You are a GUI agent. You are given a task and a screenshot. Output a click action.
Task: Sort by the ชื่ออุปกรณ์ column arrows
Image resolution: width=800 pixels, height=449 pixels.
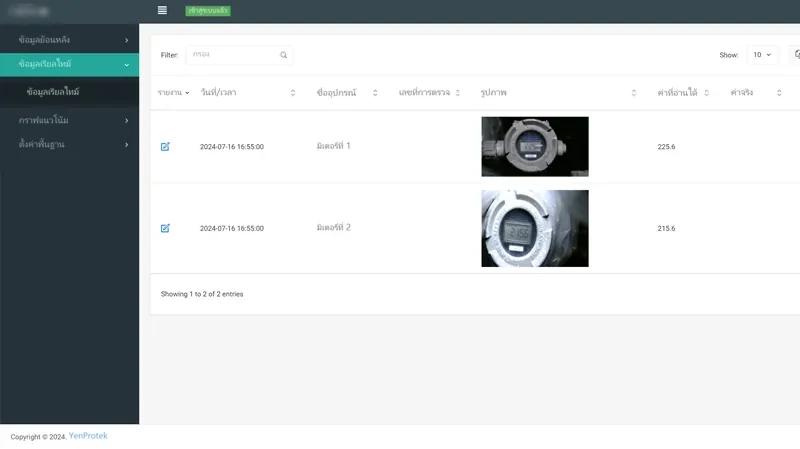pos(375,93)
